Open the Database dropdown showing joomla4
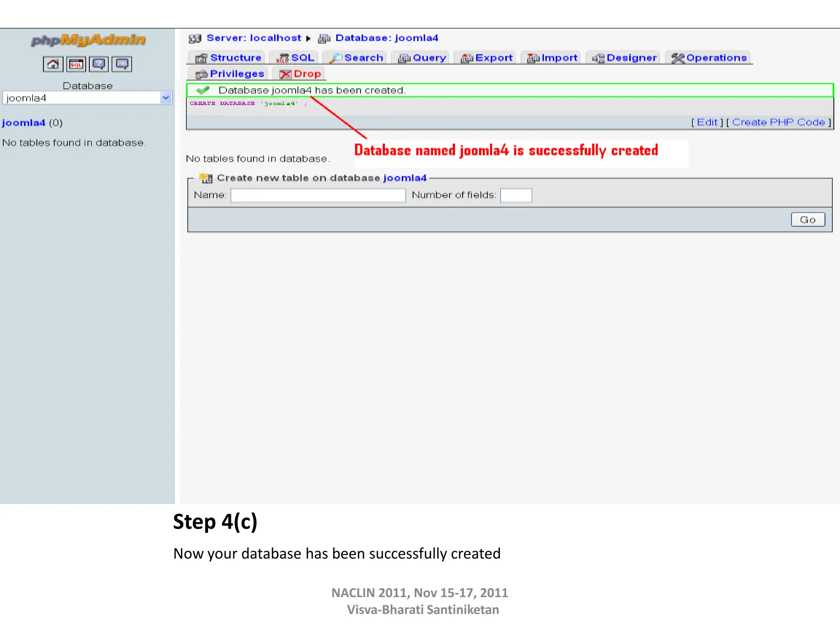Image resolution: width=840 pixels, height=630 pixels. (87, 98)
